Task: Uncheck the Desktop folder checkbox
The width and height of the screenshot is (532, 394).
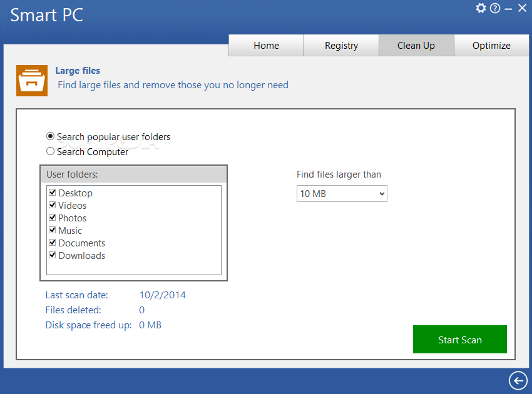Action: 52,193
